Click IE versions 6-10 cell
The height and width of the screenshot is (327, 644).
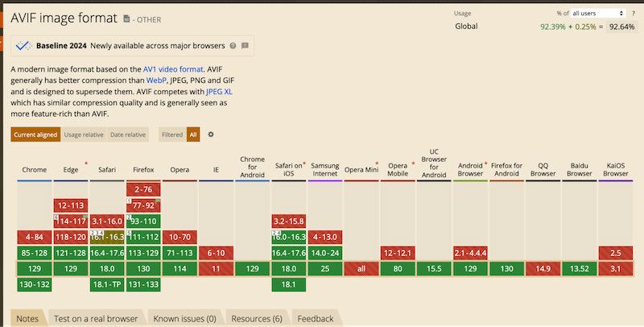(x=216, y=253)
